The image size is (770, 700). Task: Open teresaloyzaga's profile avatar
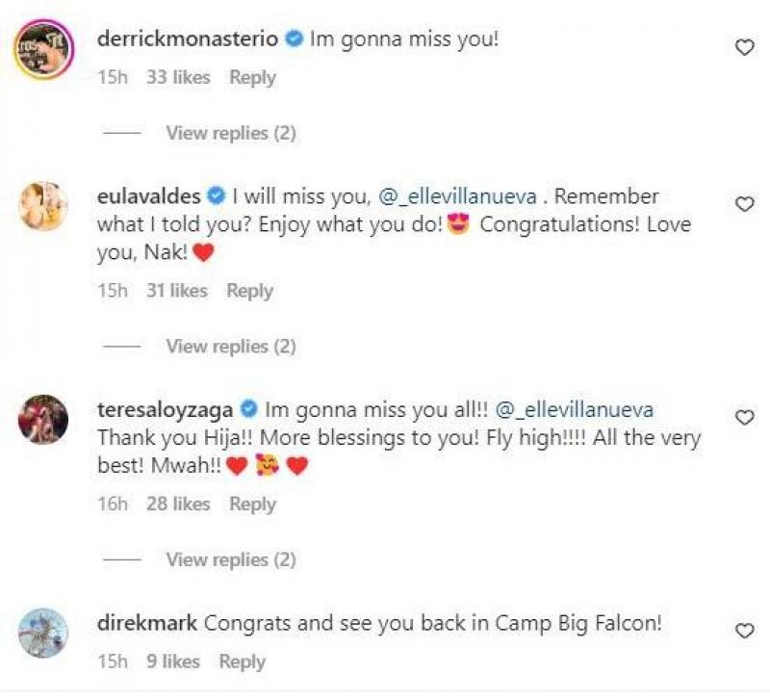click(43, 419)
